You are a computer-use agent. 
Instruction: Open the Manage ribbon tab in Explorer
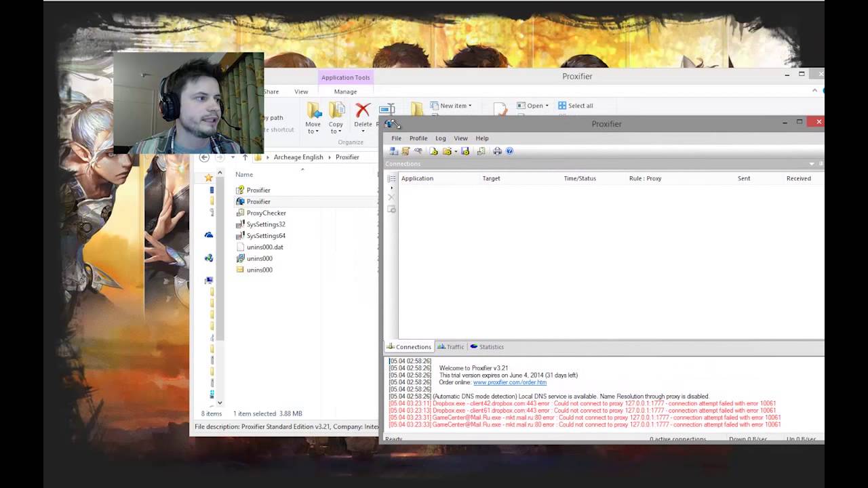pyautogui.click(x=345, y=91)
